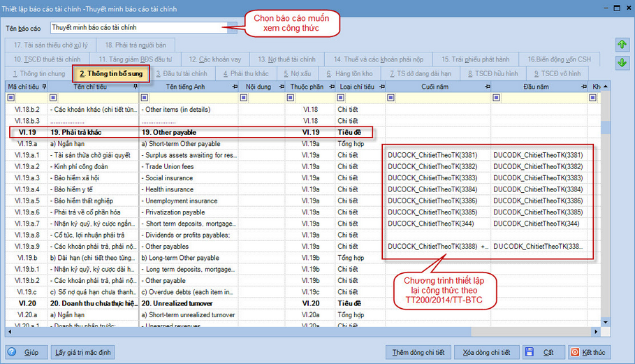Open filter icon under Nội dung
This screenshot has width=635, height=364.
tap(243, 98)
